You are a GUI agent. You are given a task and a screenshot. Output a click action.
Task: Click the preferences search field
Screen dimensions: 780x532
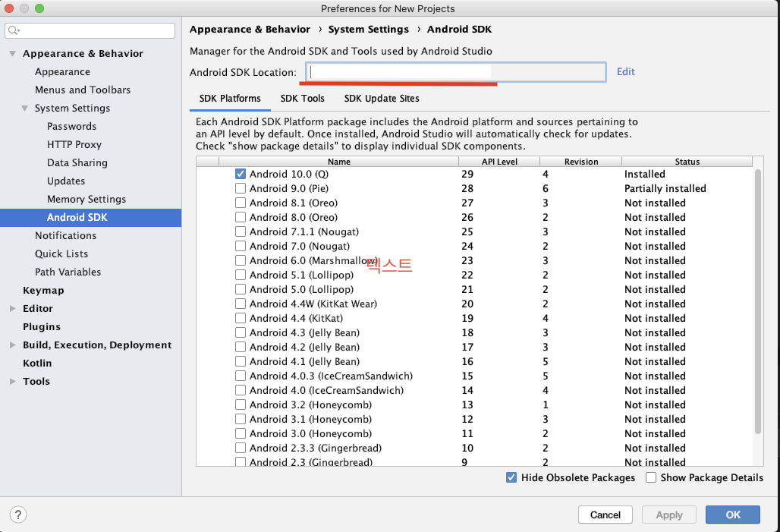[90, 30]
